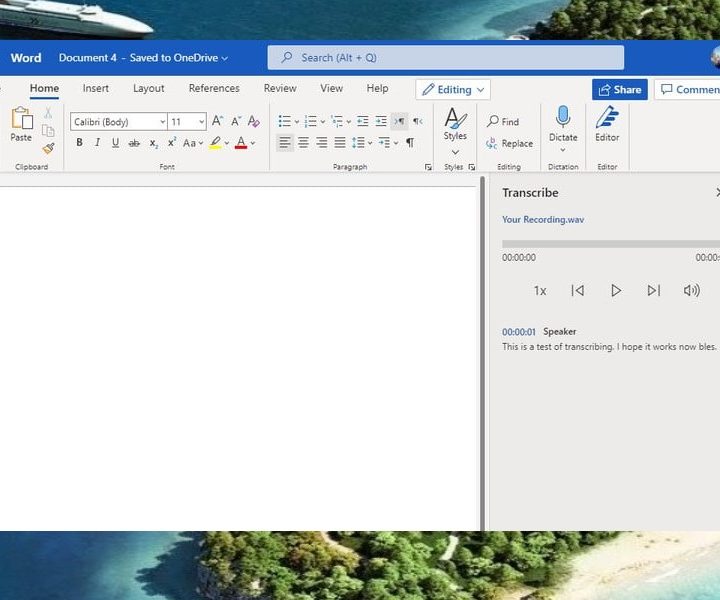
Task: Click the Replace button
Action: 509,143
